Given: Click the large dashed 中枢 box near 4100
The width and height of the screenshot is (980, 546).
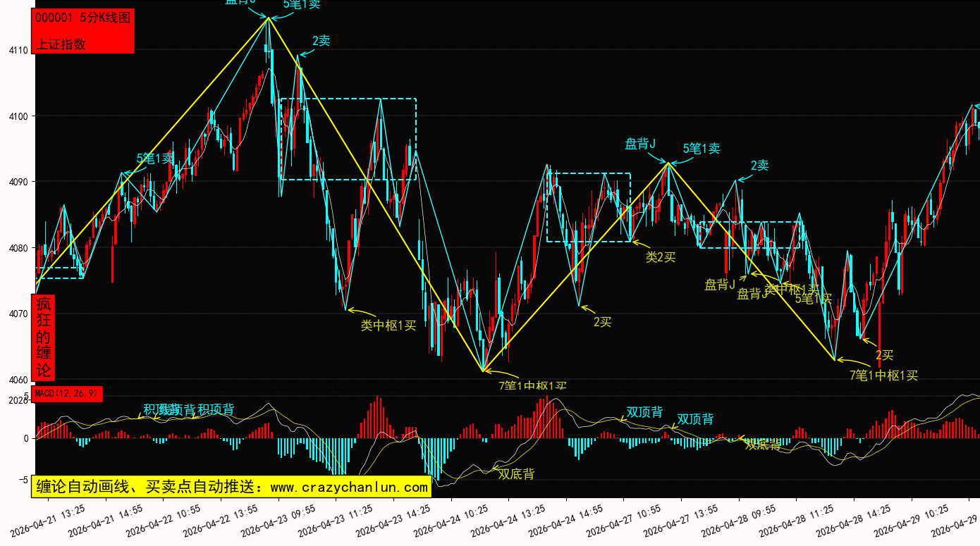Looking at the screenshot, I should (348, 139).
